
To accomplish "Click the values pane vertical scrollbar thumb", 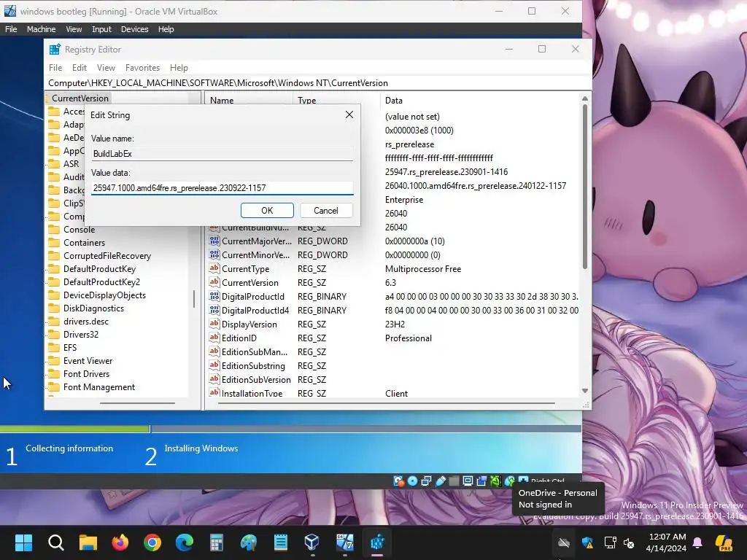I will tap(585, 187).
